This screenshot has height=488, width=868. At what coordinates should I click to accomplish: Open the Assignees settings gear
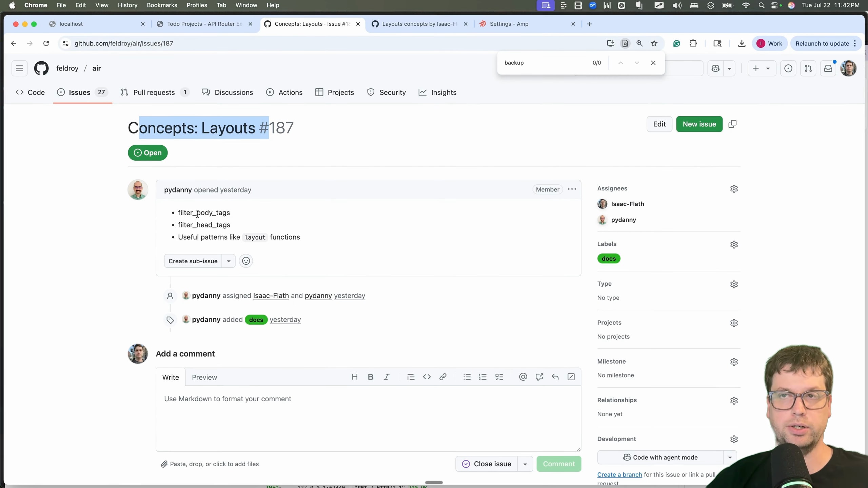click(734, 189)
